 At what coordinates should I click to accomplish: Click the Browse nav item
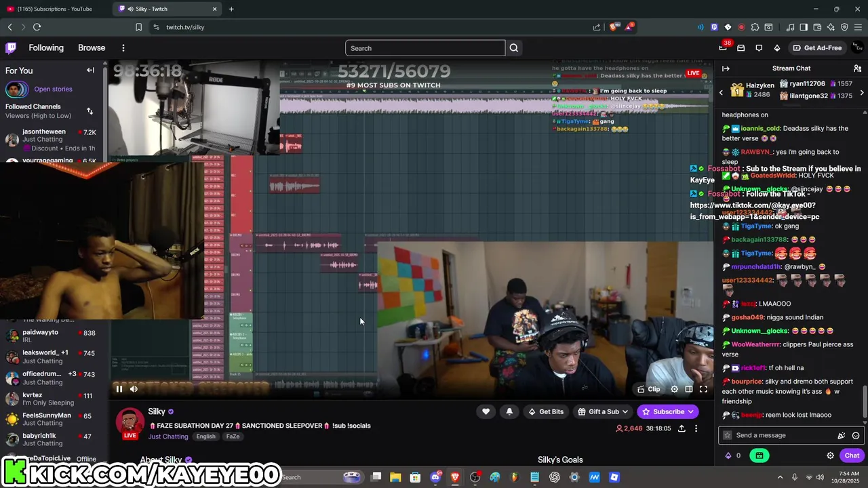[92, 48]
